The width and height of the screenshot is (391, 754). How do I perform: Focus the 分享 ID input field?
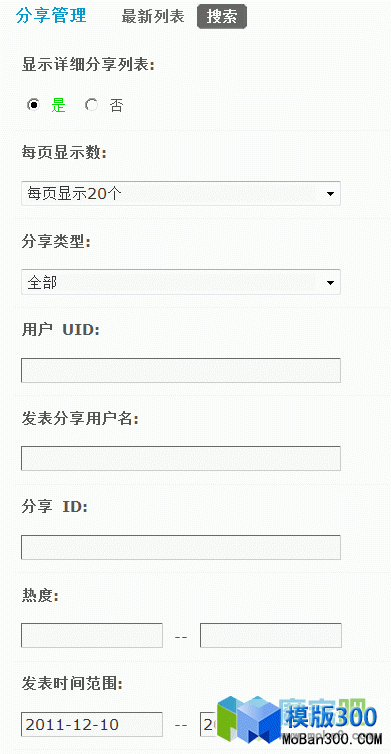(x=181, y=547)
